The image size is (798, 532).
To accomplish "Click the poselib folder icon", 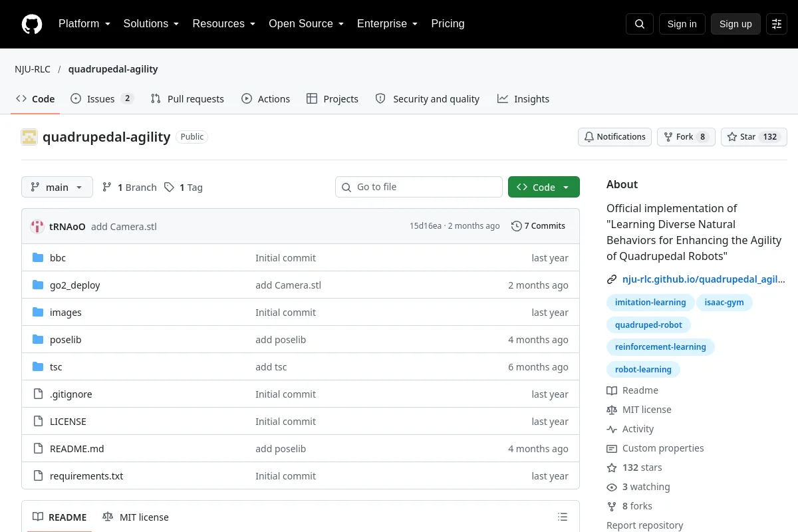I will (38, 340).
